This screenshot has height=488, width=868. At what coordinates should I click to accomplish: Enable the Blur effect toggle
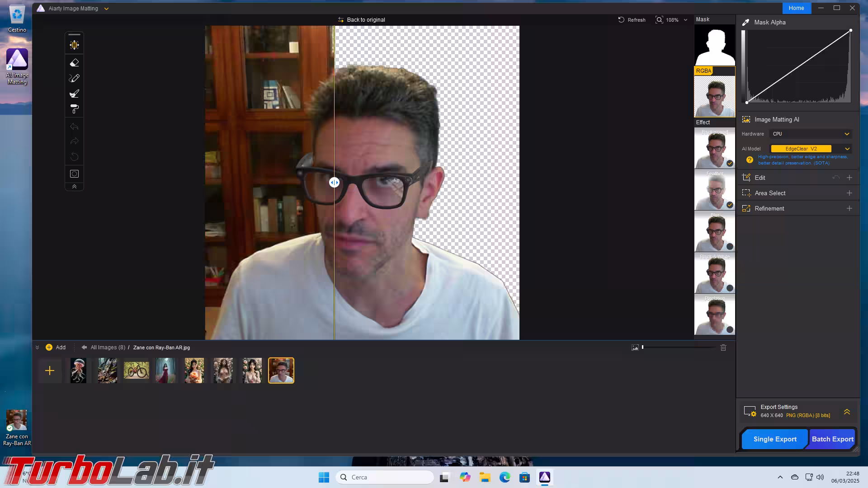click(730, 247)
